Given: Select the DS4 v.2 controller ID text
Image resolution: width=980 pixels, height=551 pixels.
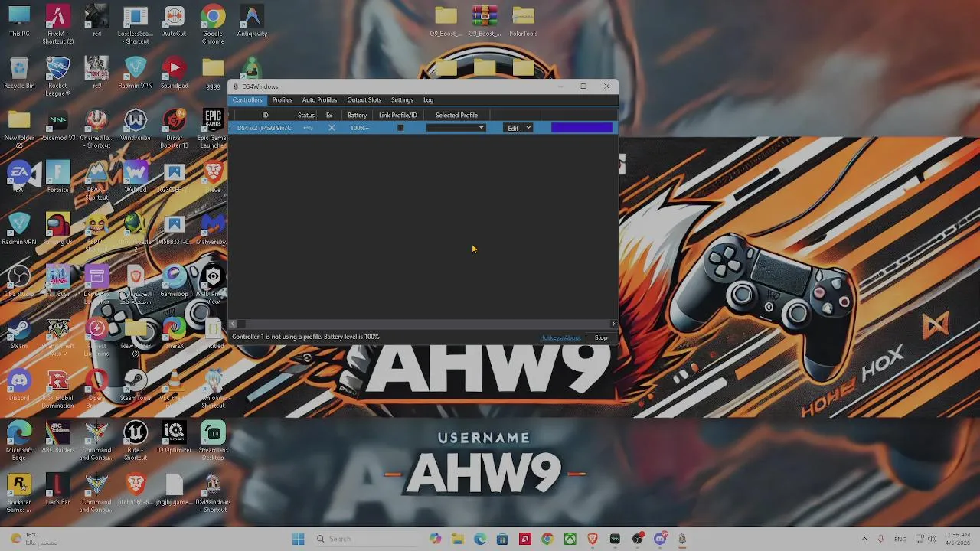Looking at the screenshot, I should coord(265,128).
